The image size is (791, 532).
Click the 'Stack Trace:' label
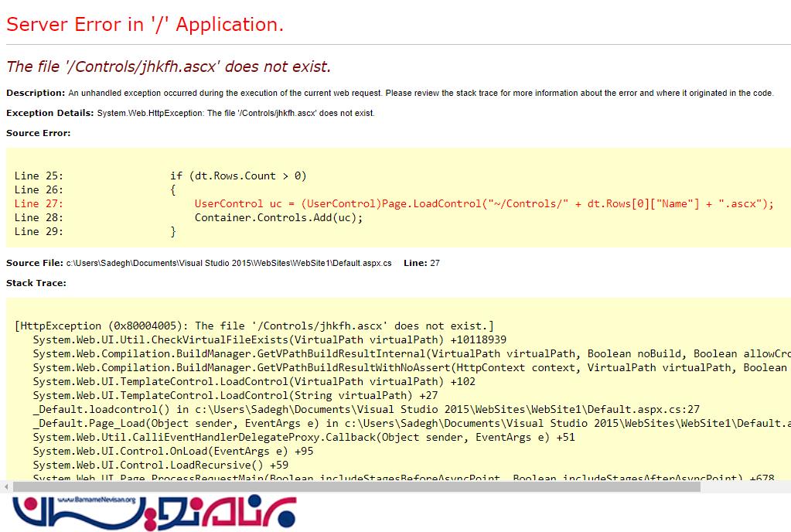pyautogui.click(x=36, y=283)
